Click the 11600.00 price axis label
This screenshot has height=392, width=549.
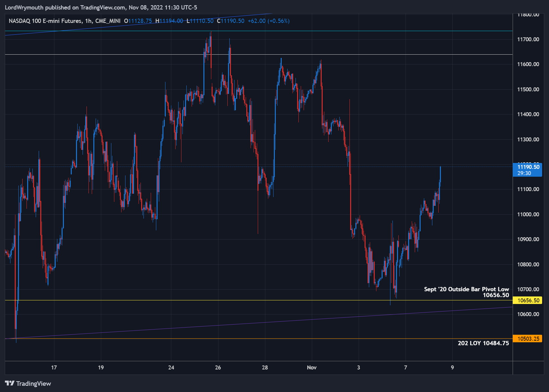click(528, 64)
